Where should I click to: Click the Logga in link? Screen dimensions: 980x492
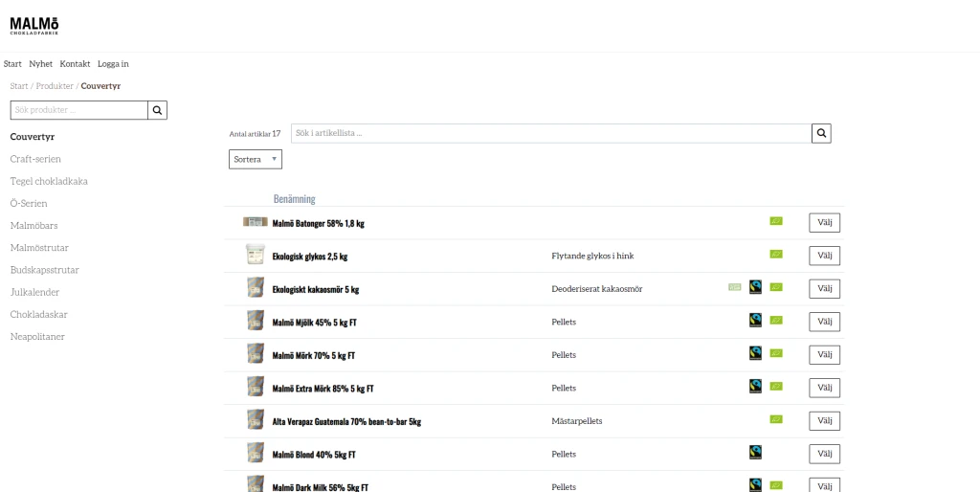[113, 64]
